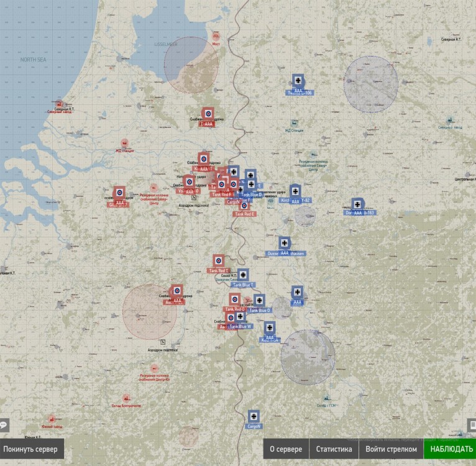
Task: Click the large blue zone circle in the northeast
Action: (370, 84)
